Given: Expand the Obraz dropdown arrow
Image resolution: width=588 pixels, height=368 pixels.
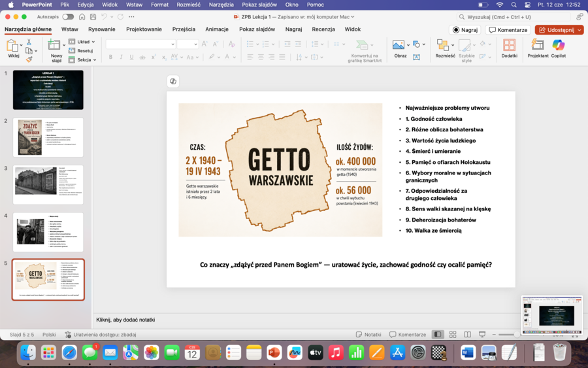Looking at the screenshot, I should click(408, 45).
